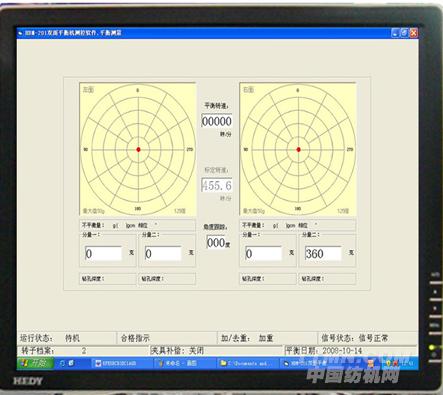Viewport: 443px width, 395px height.
Task: Click left plane 分量一 value field
Action: (103, 253)
